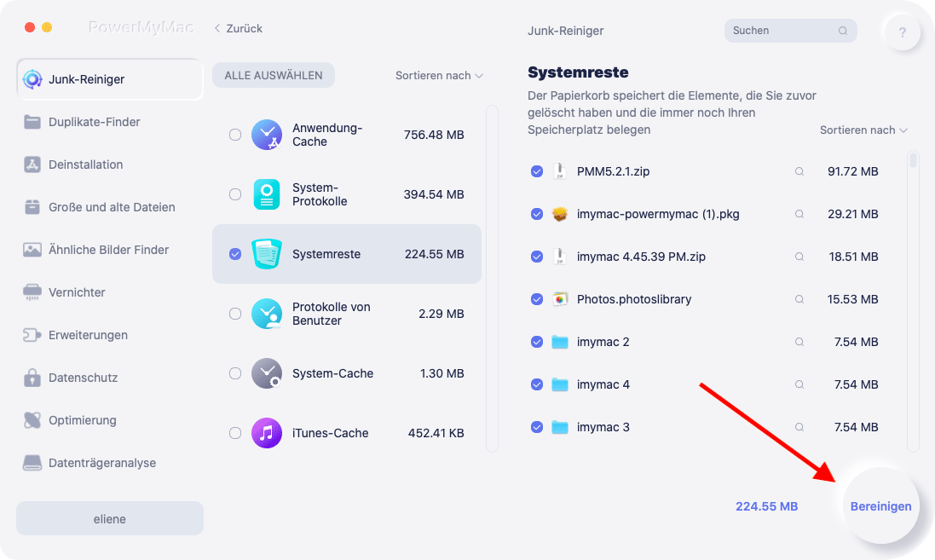Click the Photos.photoslibrary file icon

coord(559,299)
